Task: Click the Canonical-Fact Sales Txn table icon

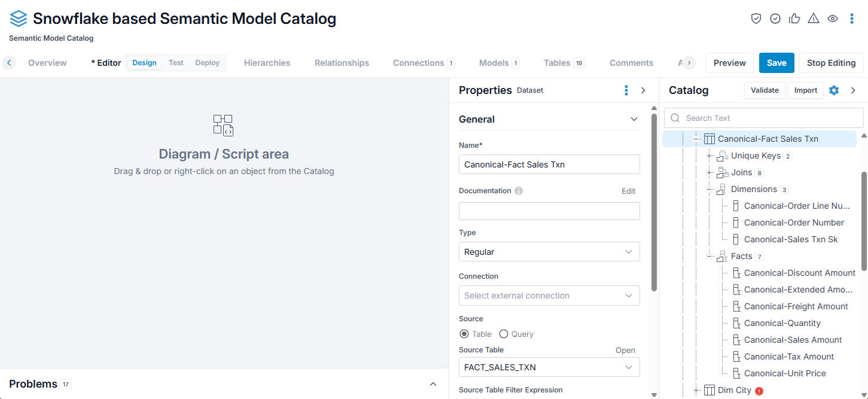Action: point(709,139)
